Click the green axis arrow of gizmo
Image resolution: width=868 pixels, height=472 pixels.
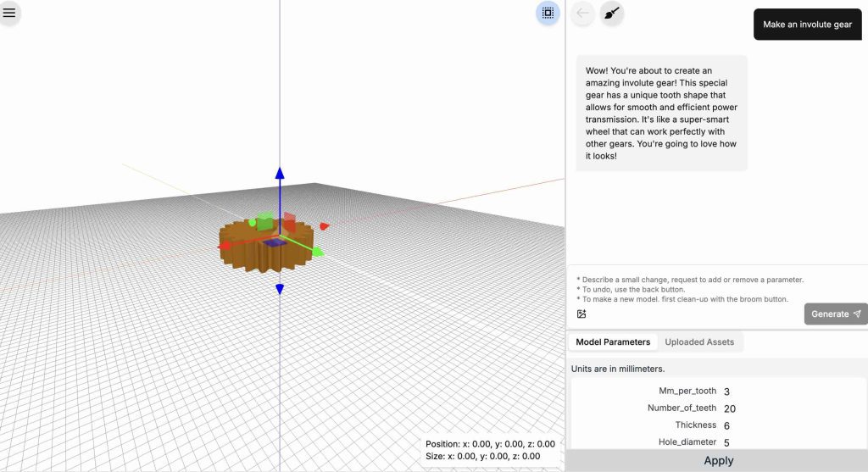pyautogui.click(x=318, y=253)
